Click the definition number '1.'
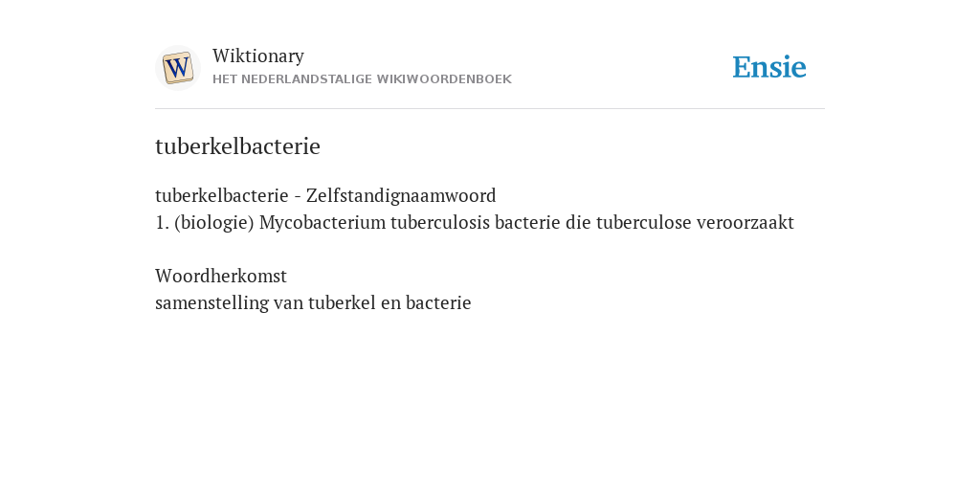This screenshot has width=980, height=490. (162, 222)
